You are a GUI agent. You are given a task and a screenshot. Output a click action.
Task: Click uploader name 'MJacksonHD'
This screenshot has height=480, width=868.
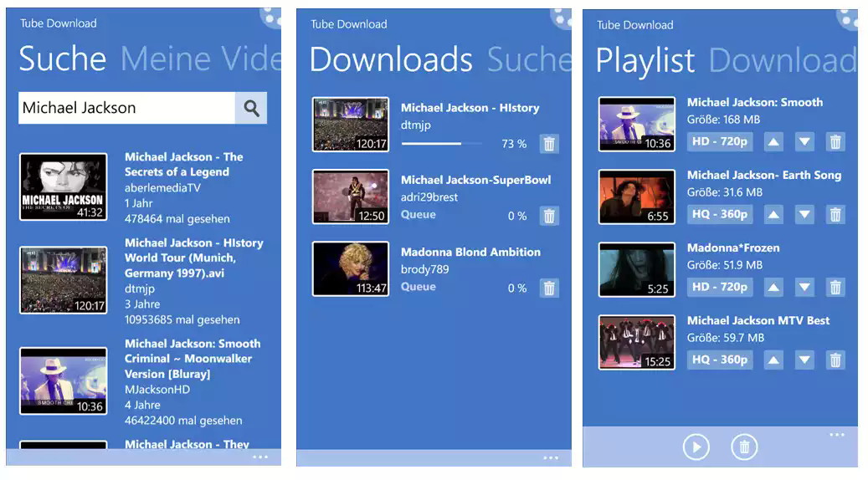(157, 390)
